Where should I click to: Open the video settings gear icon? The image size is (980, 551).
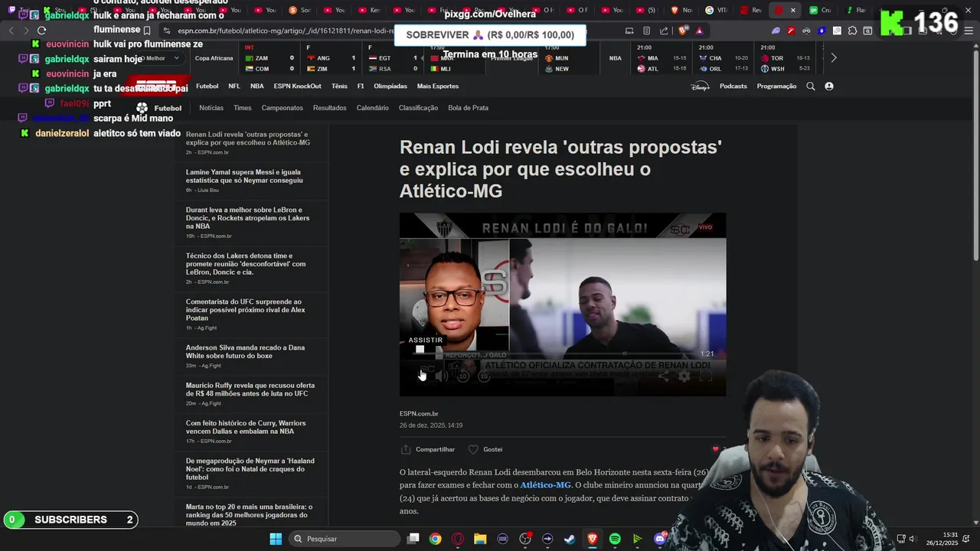point(684,376)
